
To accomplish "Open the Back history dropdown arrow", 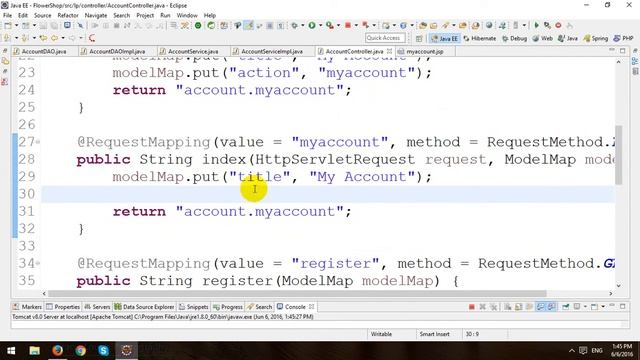I will [62, 38].
